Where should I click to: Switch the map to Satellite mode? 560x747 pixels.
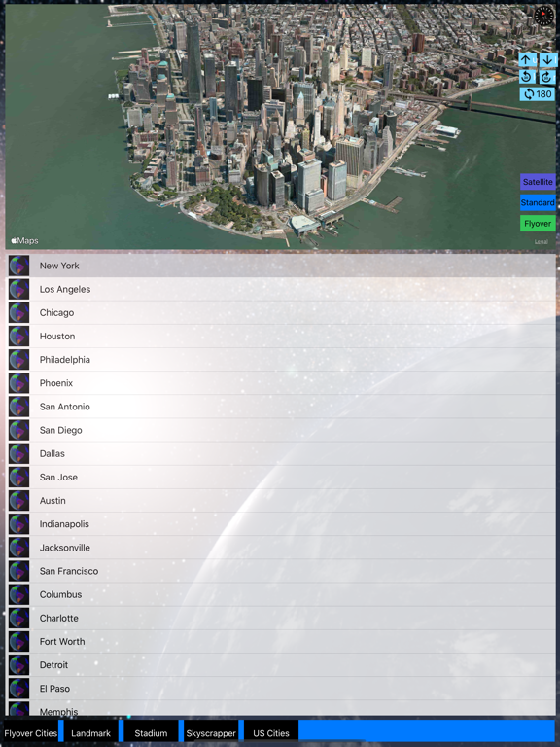(538, 182)
